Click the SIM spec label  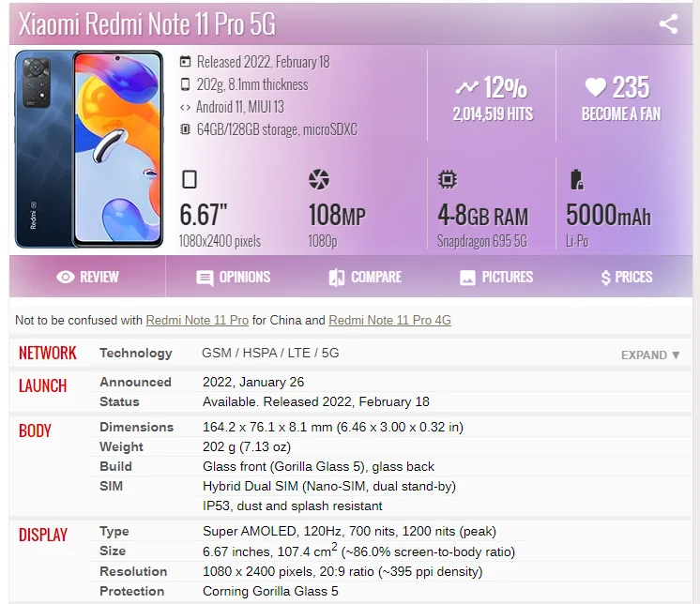coord(111,486)
